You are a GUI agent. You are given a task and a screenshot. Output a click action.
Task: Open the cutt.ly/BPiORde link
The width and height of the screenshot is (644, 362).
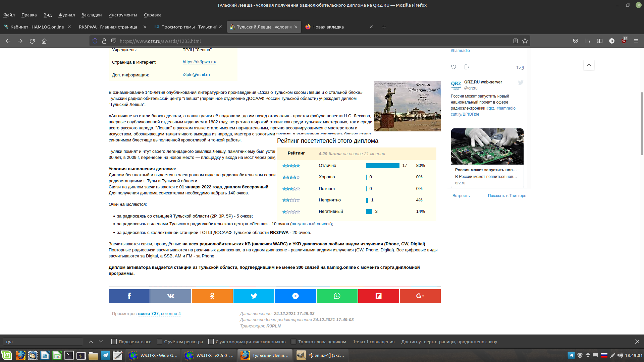click(465, 114)
